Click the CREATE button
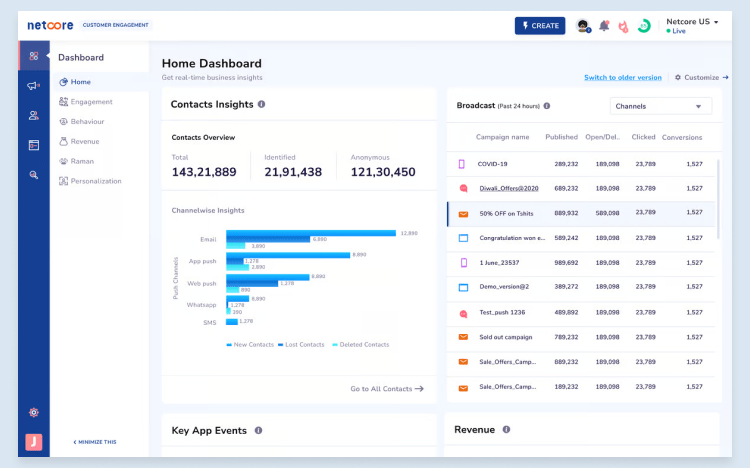The width and height of the screenshot is (750, 468). click(x=540, y=26)
